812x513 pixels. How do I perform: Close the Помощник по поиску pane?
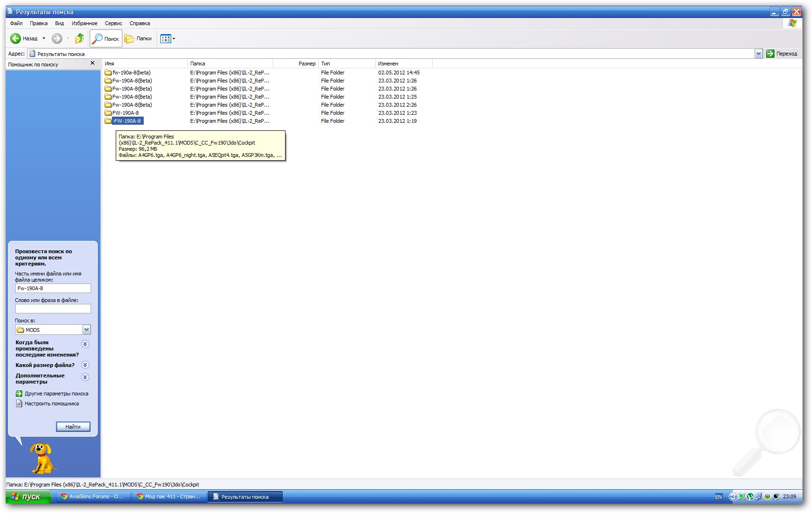point(92,63)
